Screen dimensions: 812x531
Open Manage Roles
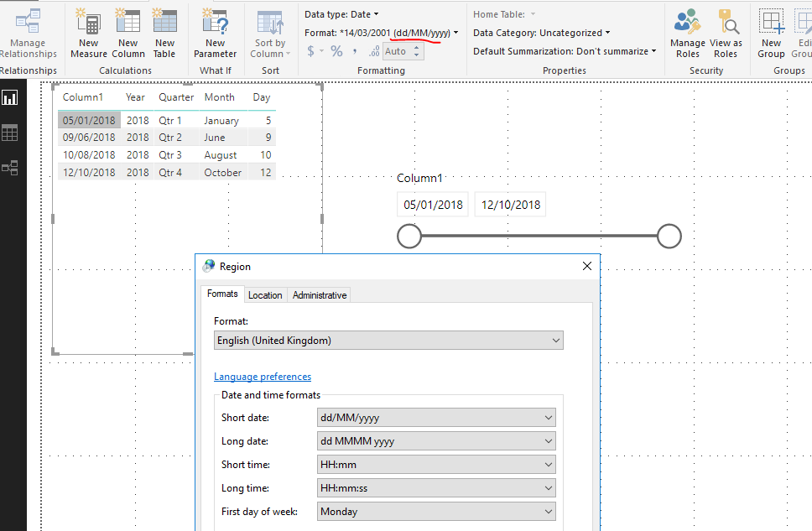(688, 34)
